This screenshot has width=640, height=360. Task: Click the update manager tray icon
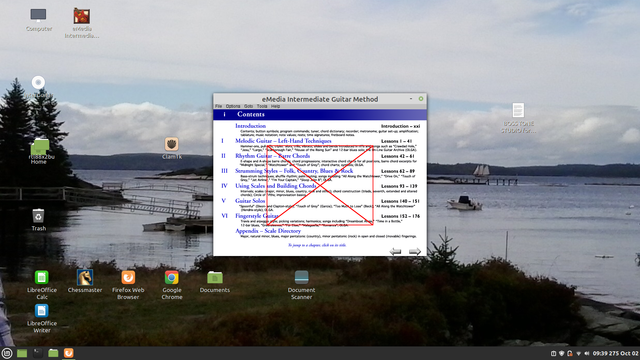pos(570,353)
